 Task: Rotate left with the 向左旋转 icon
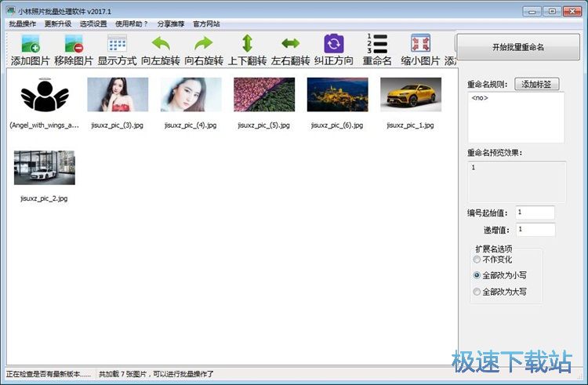point(161,44)
